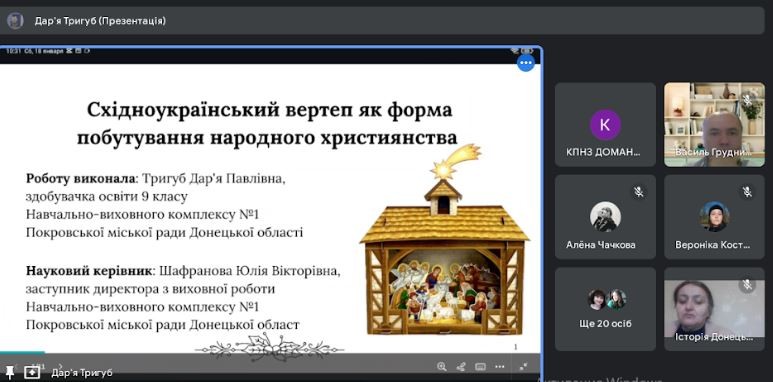The image size is (773, 382).
Task: Click the muted mic on Вероніка Кост tile
Action: point(747,192)
